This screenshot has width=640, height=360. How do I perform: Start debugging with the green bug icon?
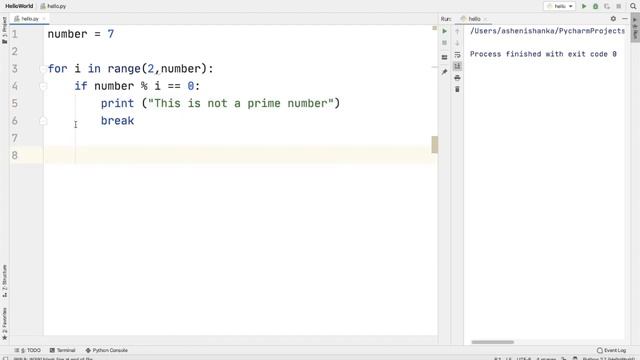[x=596, y=6]
